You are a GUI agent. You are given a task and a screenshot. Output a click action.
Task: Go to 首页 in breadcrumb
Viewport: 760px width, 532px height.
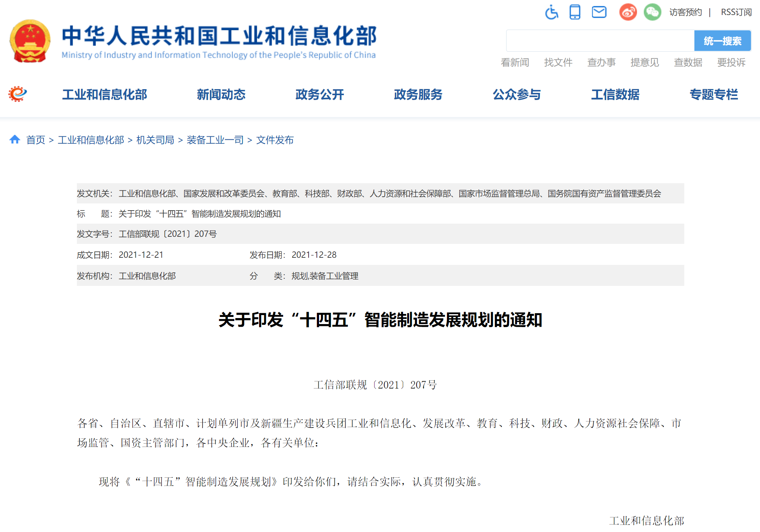[x=36, y=140]
